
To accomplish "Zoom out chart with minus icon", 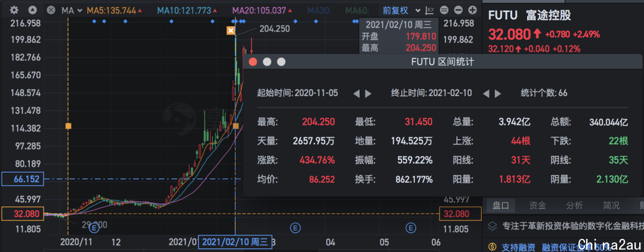I will coord(459,10).
